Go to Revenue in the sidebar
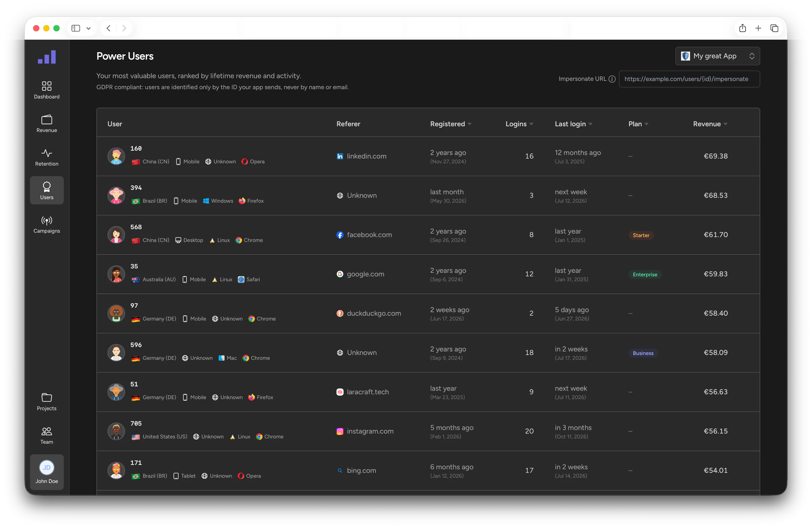Screen dimensions: 812x528 coord(47,123)
